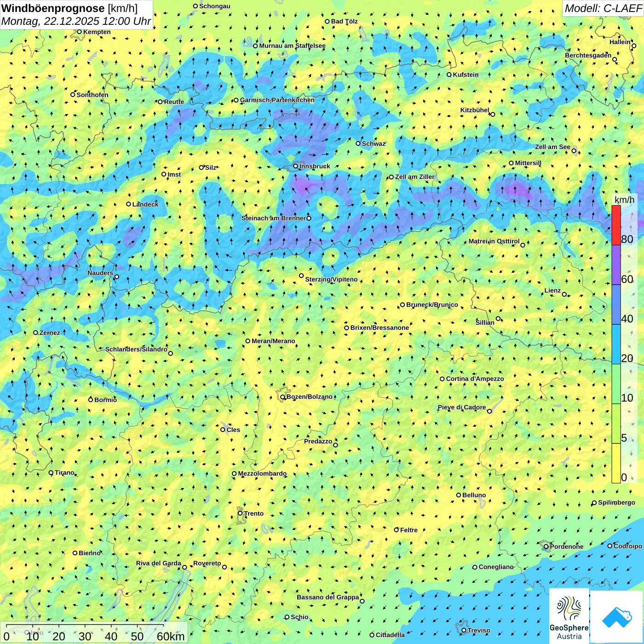The image size is (644, 644).
Task: Select the dark blue 40–60 legend swatch
Action: [x=616, y=305]
